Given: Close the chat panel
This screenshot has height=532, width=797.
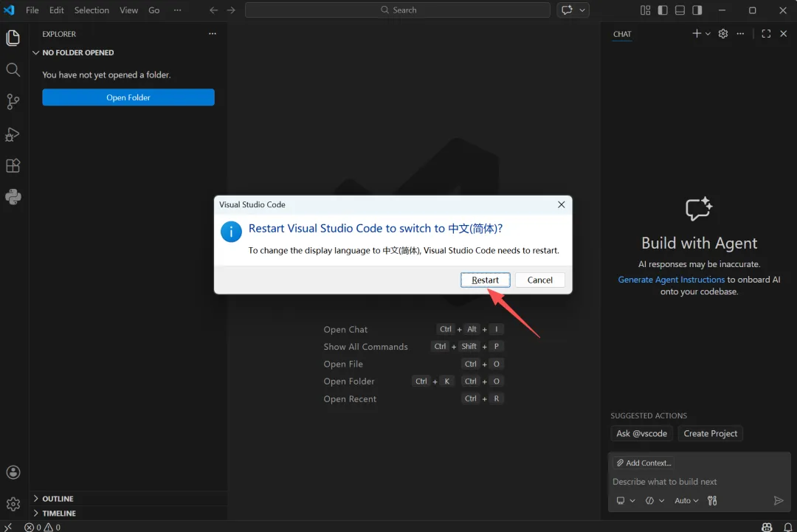Looking at the screenshot, I should click(783, 33).
